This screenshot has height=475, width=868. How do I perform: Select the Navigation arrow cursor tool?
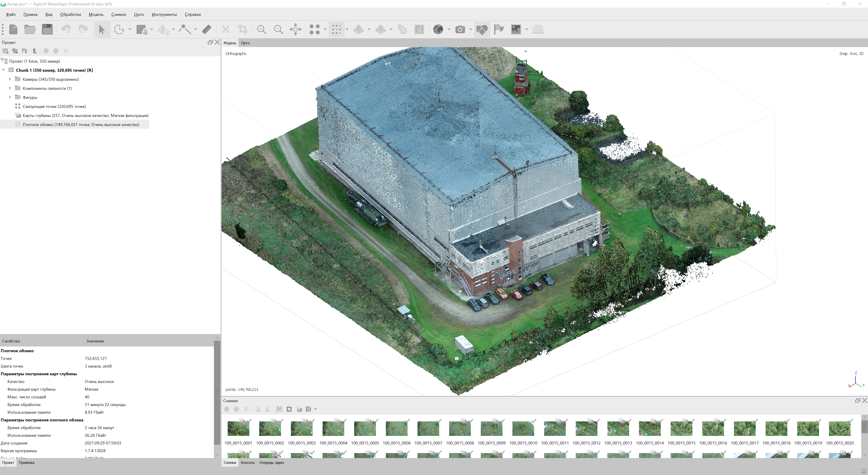(x=102, y=29)
